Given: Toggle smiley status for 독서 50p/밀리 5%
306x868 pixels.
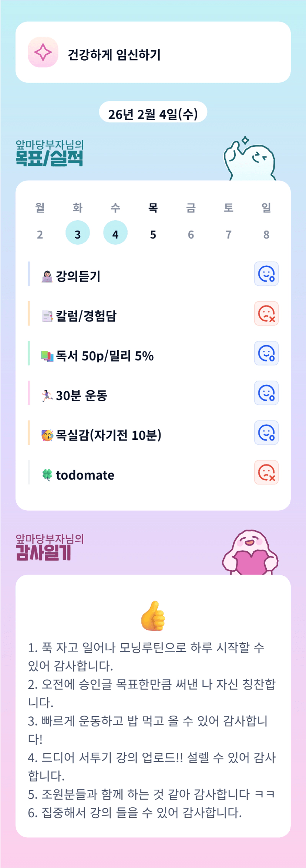Looking at the screenshot, I should (x=266, y=353).
